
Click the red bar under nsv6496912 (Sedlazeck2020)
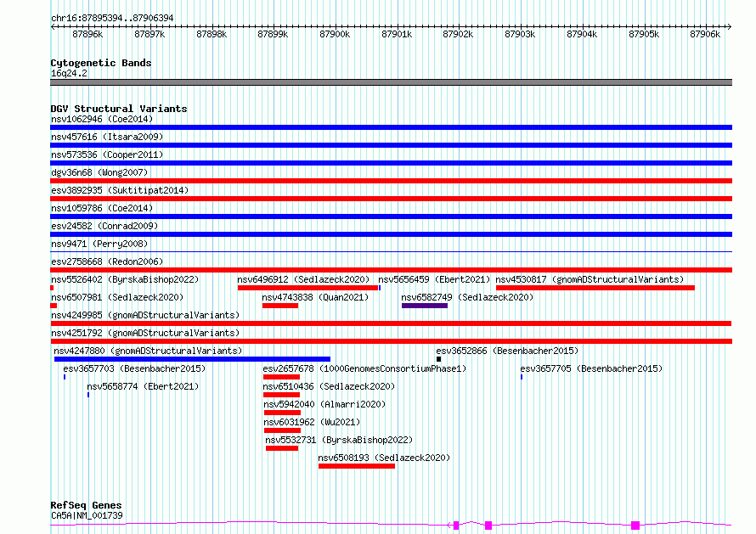pyautogui.click(x=307, y=288)
